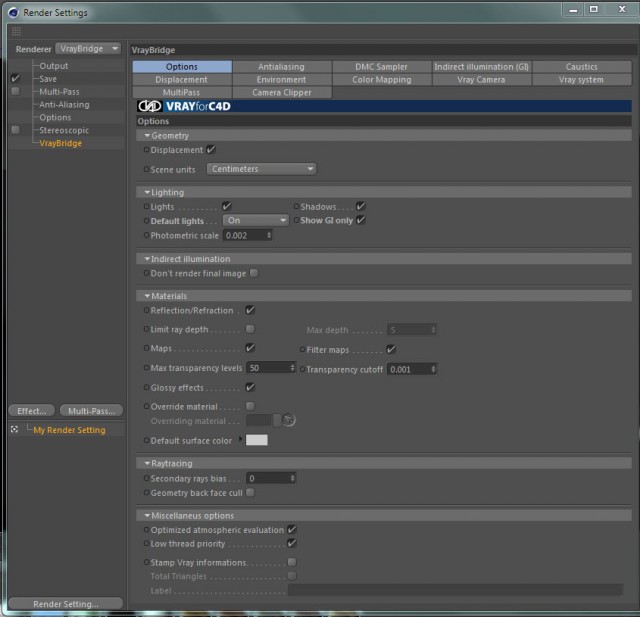
Task: Click Max transparency levels stepper arrows
Action: [292, 368]
